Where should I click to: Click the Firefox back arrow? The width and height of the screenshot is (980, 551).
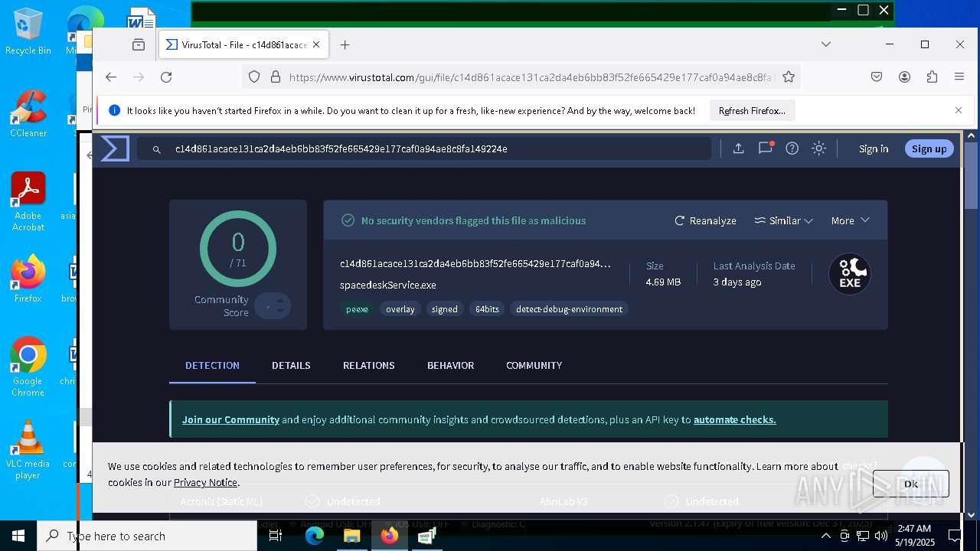coord(111,77)
